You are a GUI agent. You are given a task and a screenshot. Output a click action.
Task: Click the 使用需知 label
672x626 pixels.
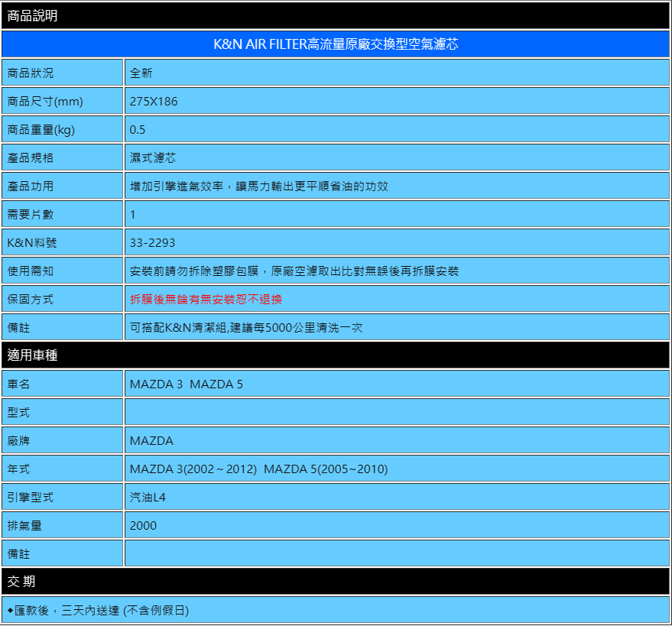click(x=31, y=271)
